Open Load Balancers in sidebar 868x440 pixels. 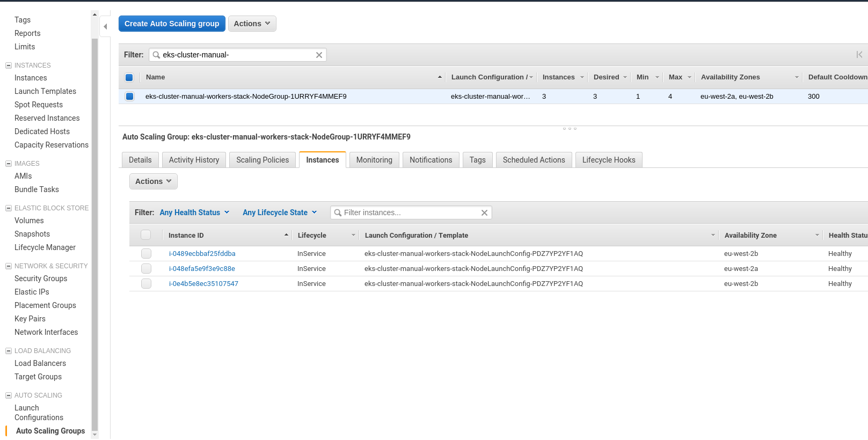[40, 363]
